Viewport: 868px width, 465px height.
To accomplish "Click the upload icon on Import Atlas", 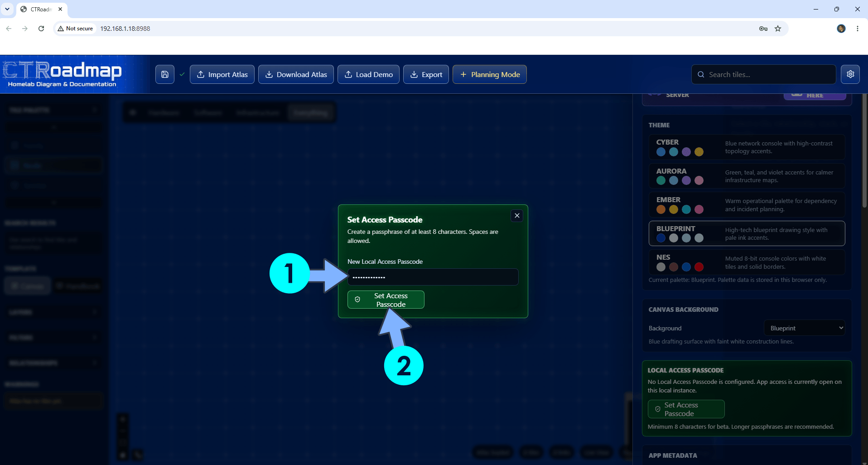I will 201,74.
